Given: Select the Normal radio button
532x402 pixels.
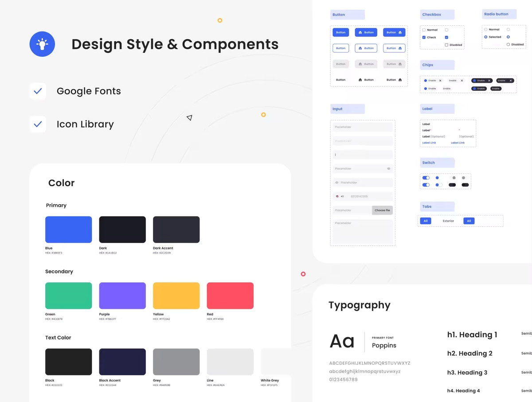Looking at the screenshot, I should tap(486, 29).
